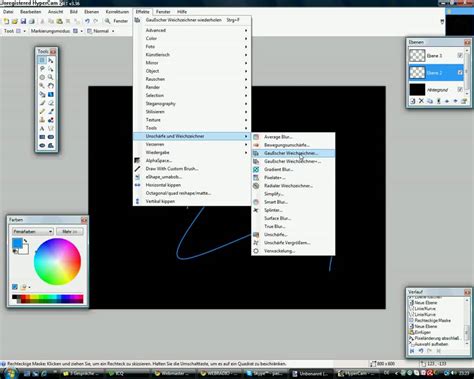
Task: Select the Pan hand tool
Action: (x=51, y=86)
